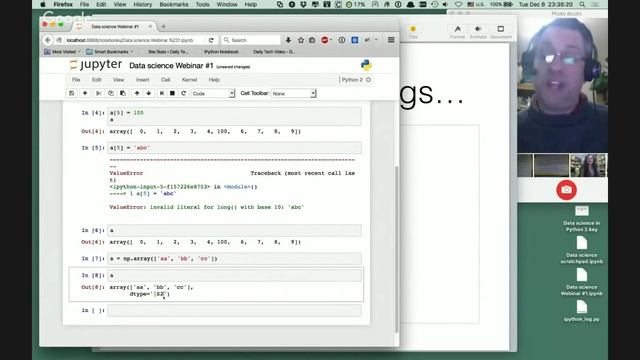Open the Site Stats bookmark
640x360 pixels.
(x=168, y=52)
